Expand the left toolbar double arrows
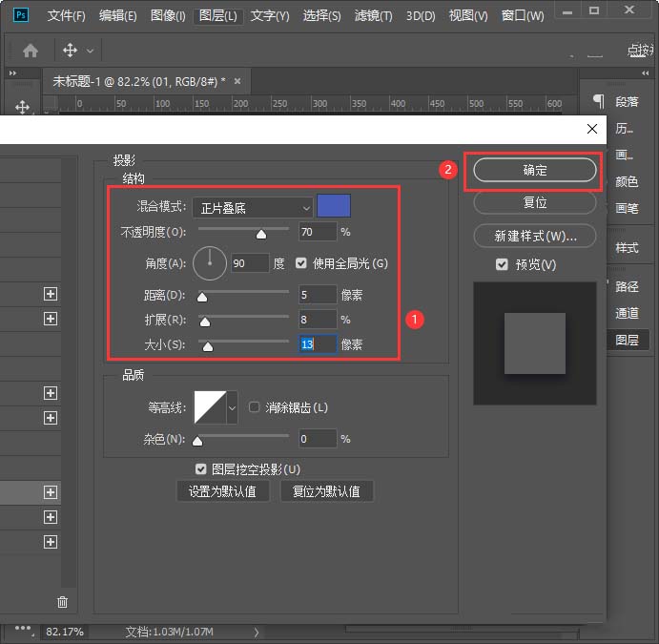The width and height of the screenshot is (659, 644). (12, 73)
